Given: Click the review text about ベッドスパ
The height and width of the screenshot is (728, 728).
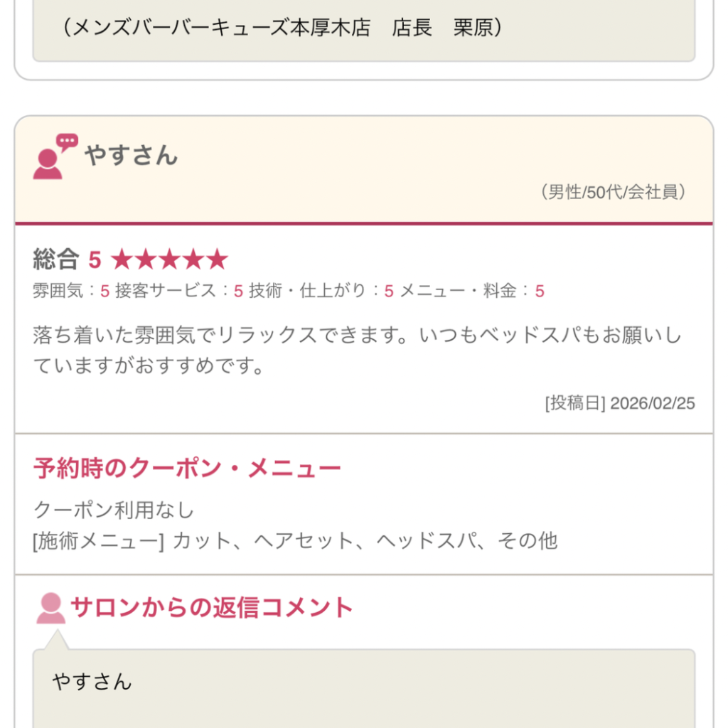Looking at the screenshot, I should 357,350.
